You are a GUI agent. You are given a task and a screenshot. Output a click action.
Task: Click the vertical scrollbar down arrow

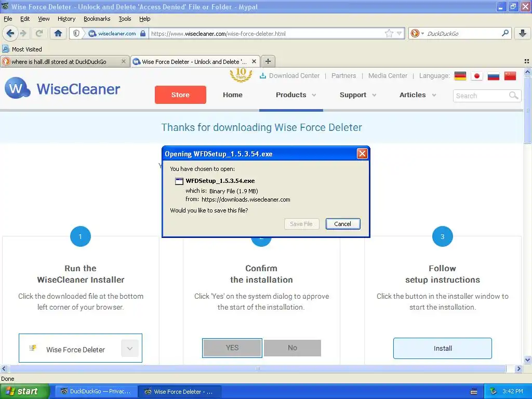pos(527,360)
